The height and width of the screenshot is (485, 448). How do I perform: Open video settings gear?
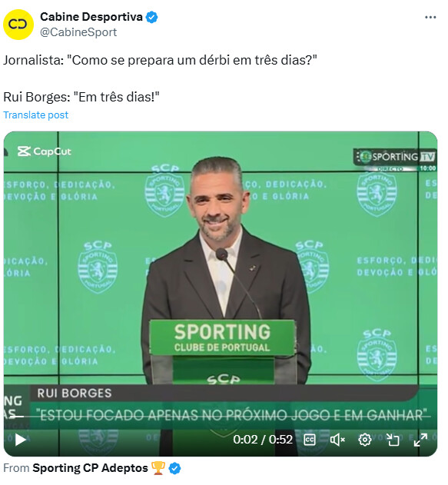tap(365, 440)
